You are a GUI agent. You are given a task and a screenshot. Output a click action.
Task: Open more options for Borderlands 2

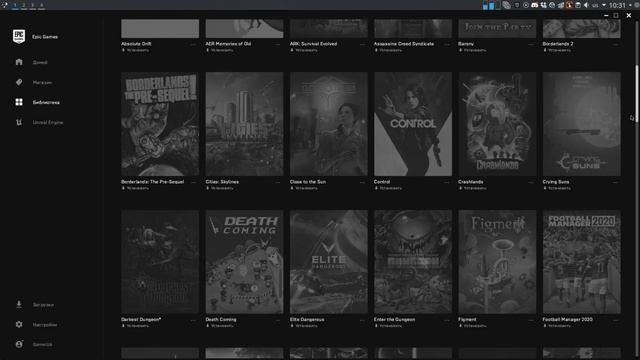[616, 44]
